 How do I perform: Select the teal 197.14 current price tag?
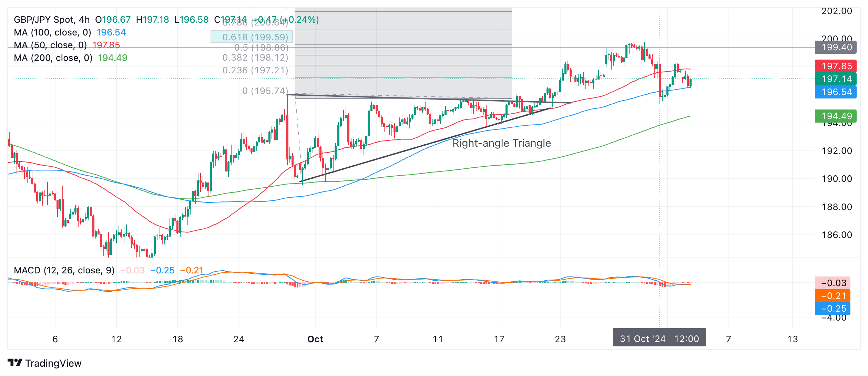[x=835, y=79]
